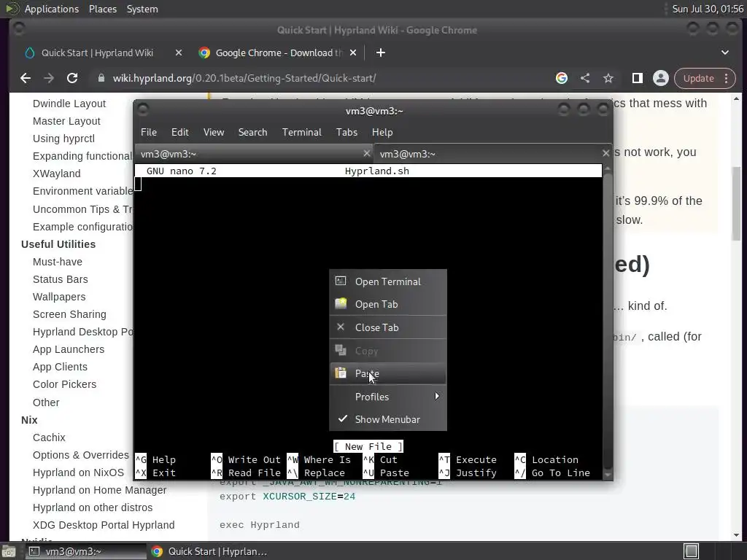Click the Open Terminal icon in context menu

pos(341,281)
